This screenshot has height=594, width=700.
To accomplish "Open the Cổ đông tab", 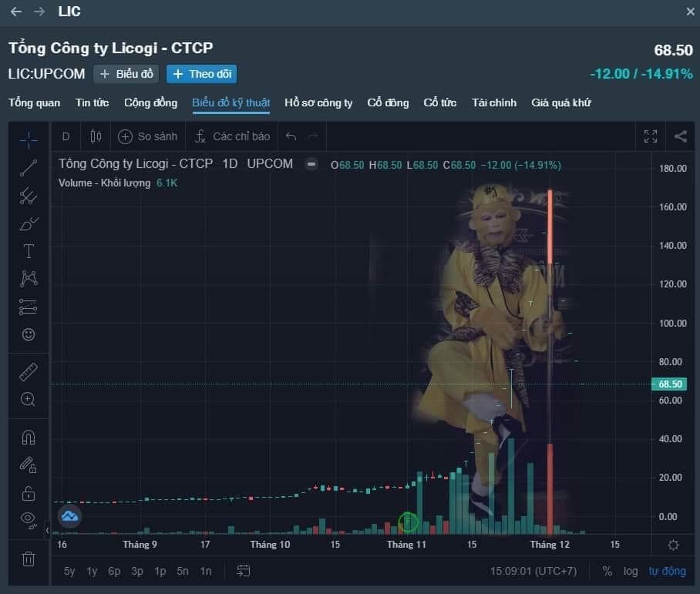I will [x=388, y=102].
